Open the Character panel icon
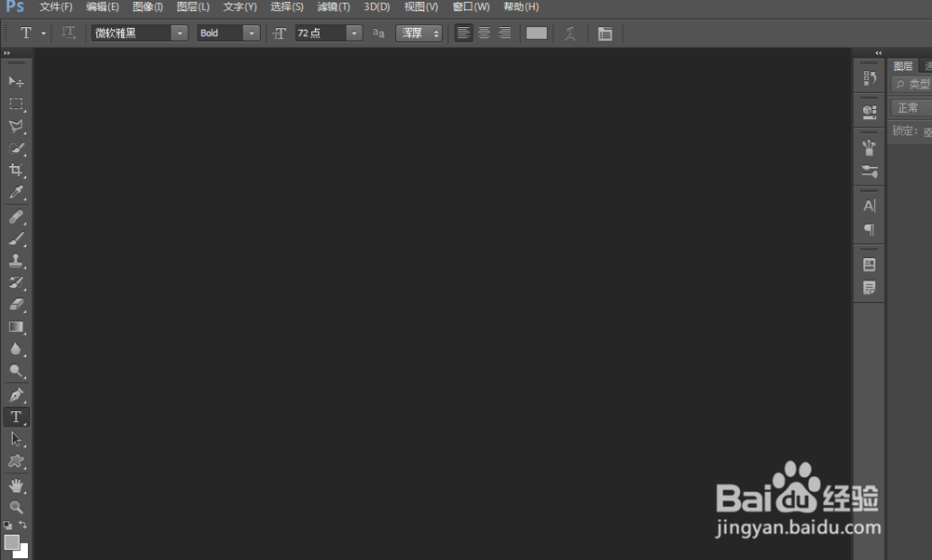932x560 pixels. 869,206
